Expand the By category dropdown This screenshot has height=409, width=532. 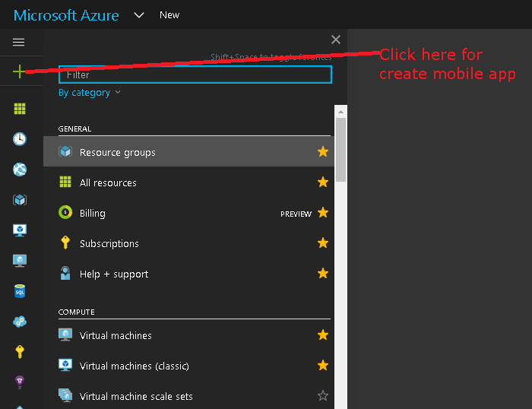point(90,93)
